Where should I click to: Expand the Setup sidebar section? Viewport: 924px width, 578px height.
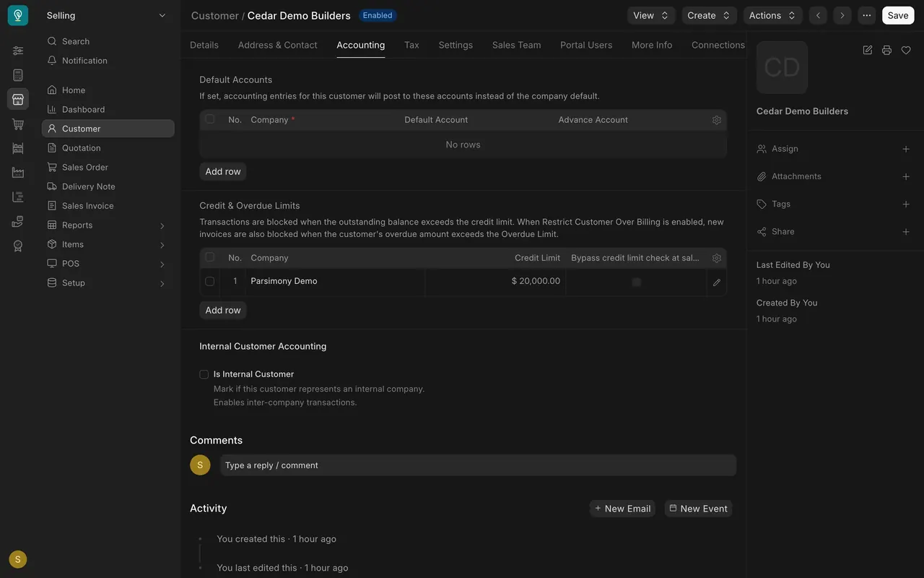[108, 283]
